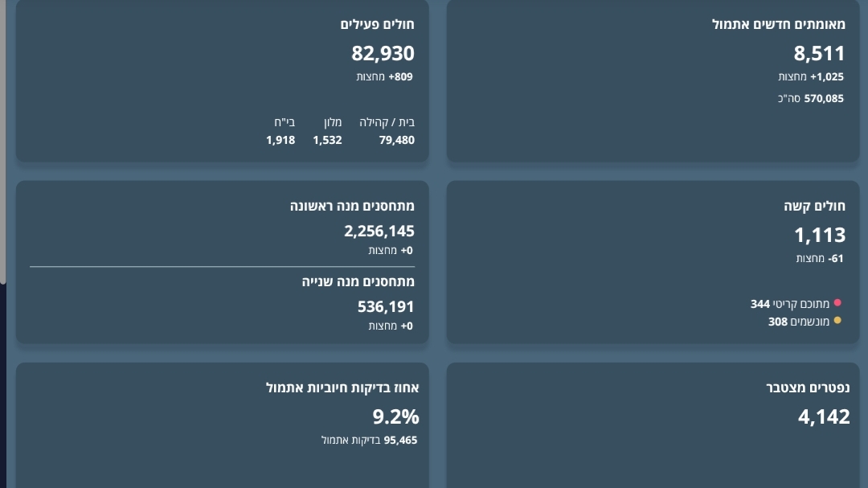Click the 95,465 tests yesterday line
This screenshot has height=488, width=868.
click(369, 441)
